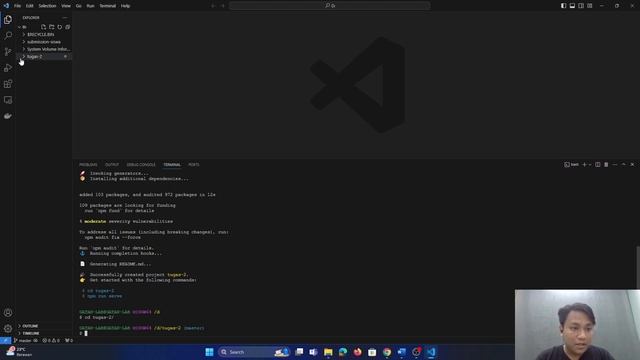The height and width of the screenshot is (360, 640).
Task: Switch to the Output tab
Action: click(112, 164)
